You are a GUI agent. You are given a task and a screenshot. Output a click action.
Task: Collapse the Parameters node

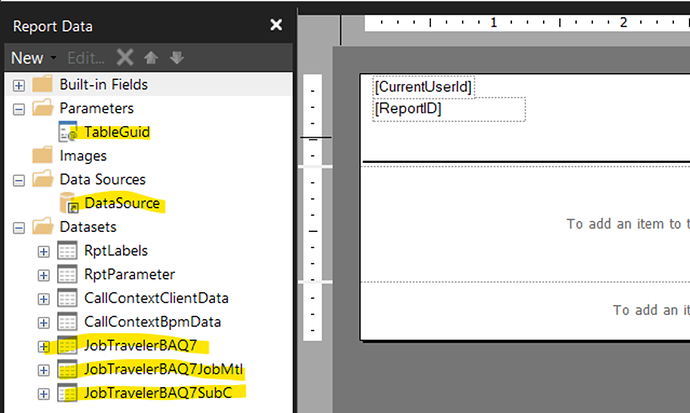pyautogui.click(x=18, y=109)
